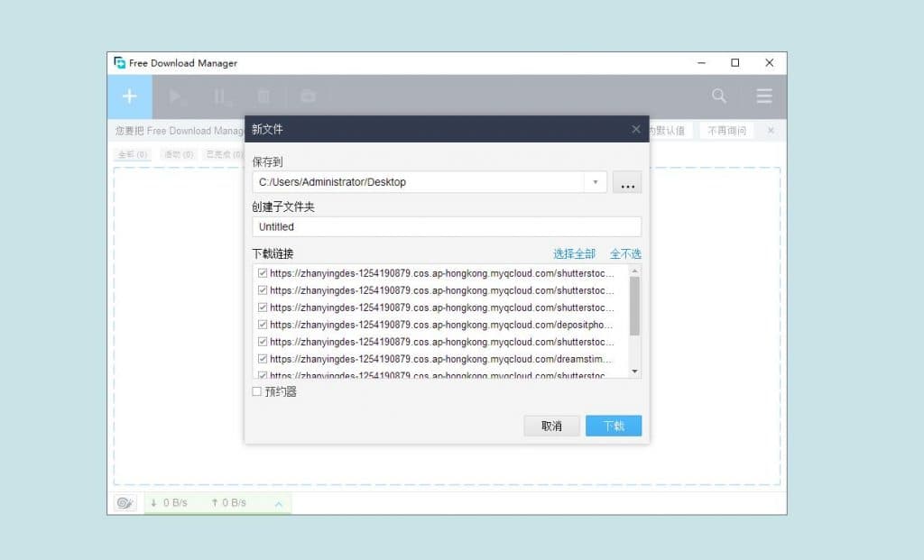The height and width of the screenshot is (560, 924).
Task: Switch to the 已完成 completed tab
Action: point(225,154)
